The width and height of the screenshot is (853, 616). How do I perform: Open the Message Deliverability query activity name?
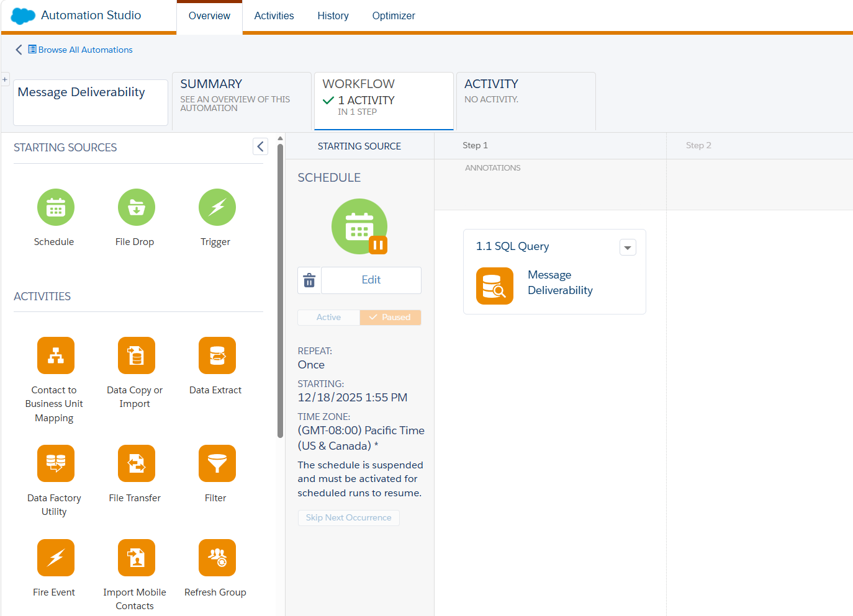560,283
